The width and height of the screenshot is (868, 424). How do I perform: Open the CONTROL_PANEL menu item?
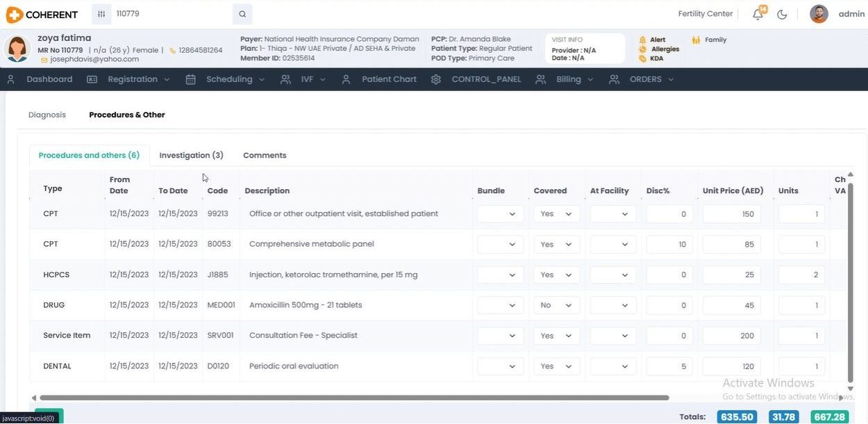pyautogui.click(x=486, y=79)
